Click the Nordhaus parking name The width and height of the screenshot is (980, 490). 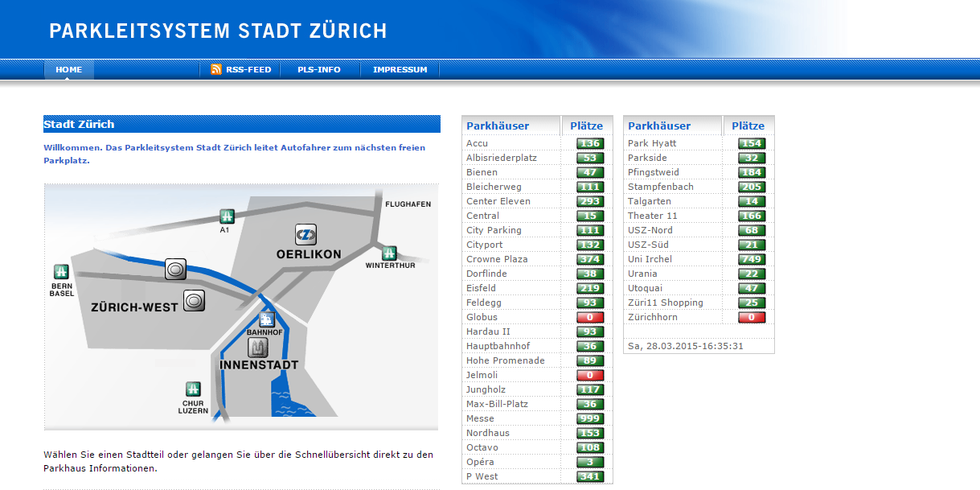[x=488, y=433]
